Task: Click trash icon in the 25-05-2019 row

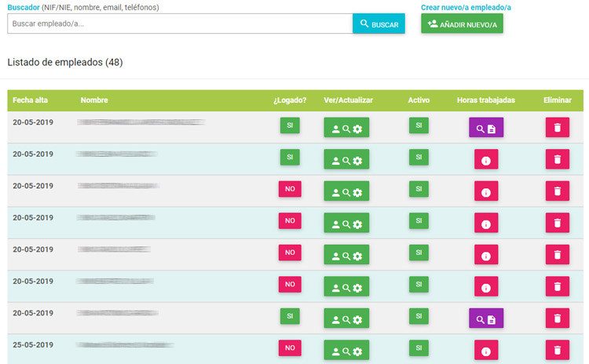Action: pyautogui.click(x=558, y=351)
